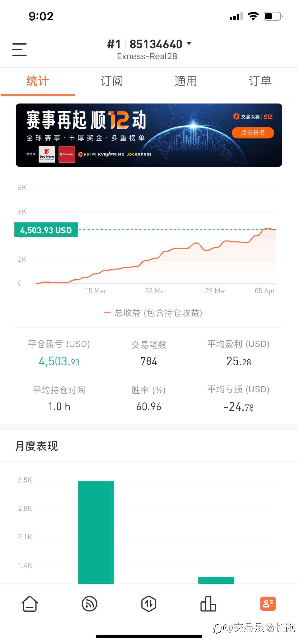Image resolution: width=298 pixels, height=644 pixels.
Task: Expand the account 85134640 dropdown arrow
Action: click(189, 44)
